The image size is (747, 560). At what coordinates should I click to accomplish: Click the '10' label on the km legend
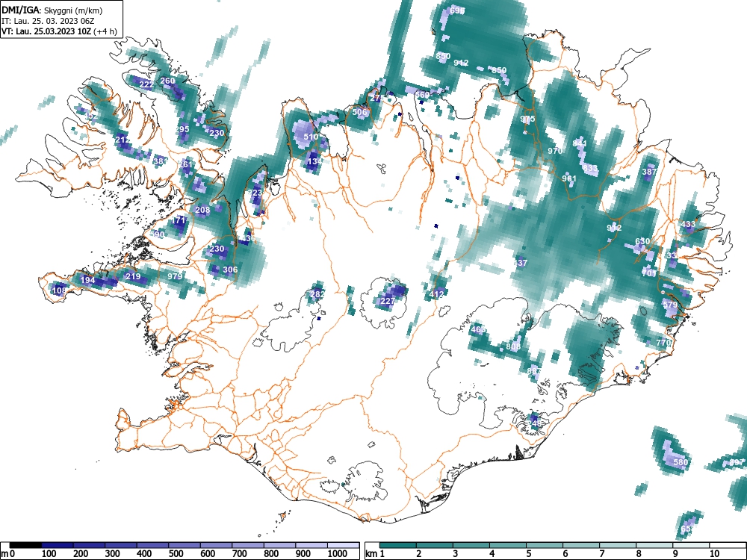[x=713, y=554]
